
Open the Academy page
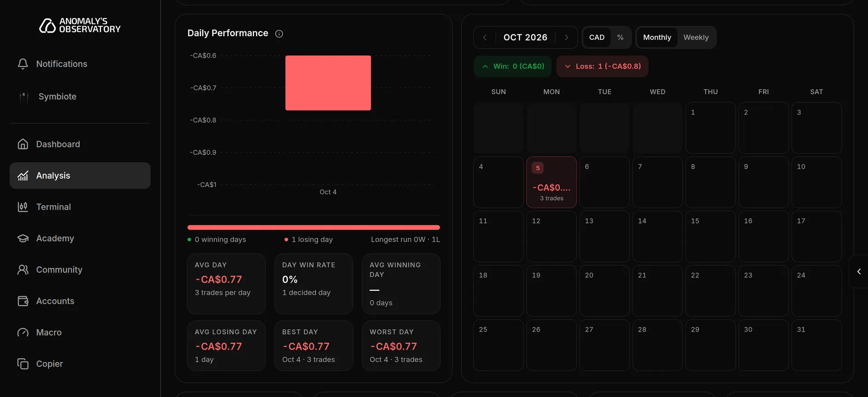click(80, 238)
